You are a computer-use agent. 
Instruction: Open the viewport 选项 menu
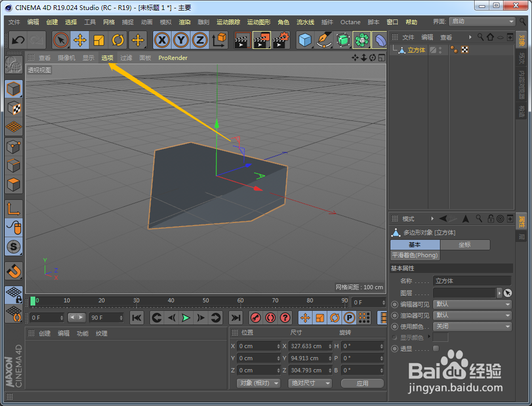107,58
